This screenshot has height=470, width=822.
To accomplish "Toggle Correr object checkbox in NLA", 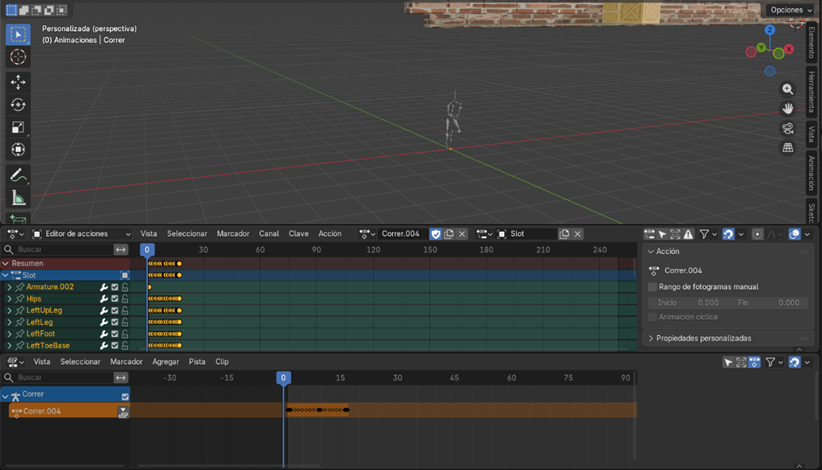I will tap(125, 397).
